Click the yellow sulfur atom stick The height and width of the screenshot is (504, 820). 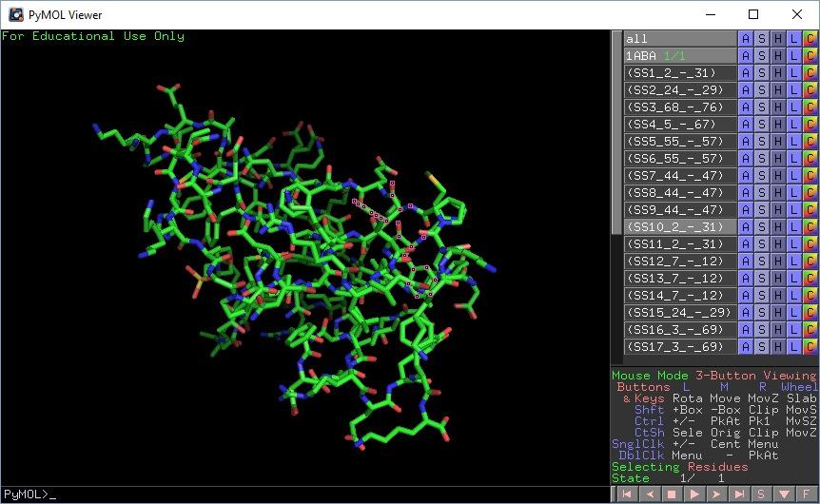click(433, 180)
